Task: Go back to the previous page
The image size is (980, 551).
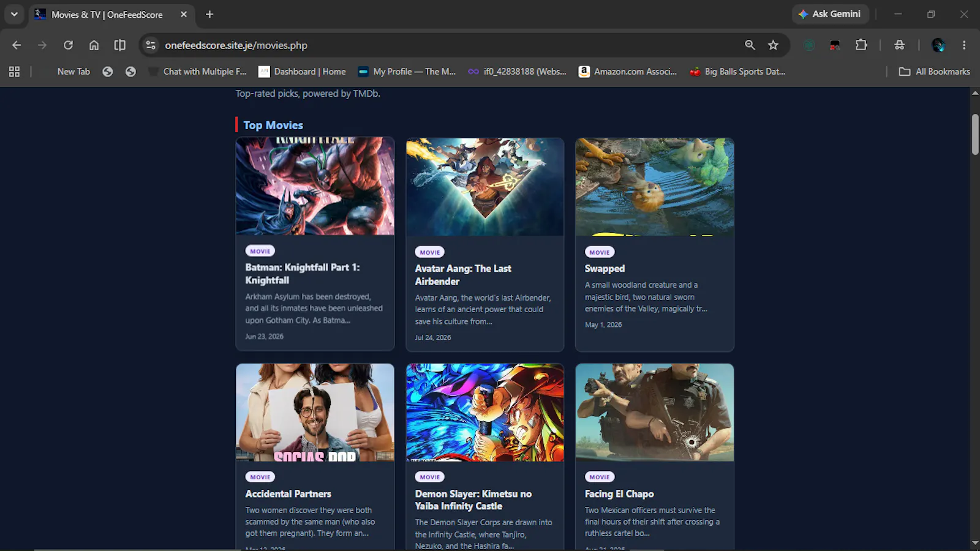Action: click(x=17, y=45)
